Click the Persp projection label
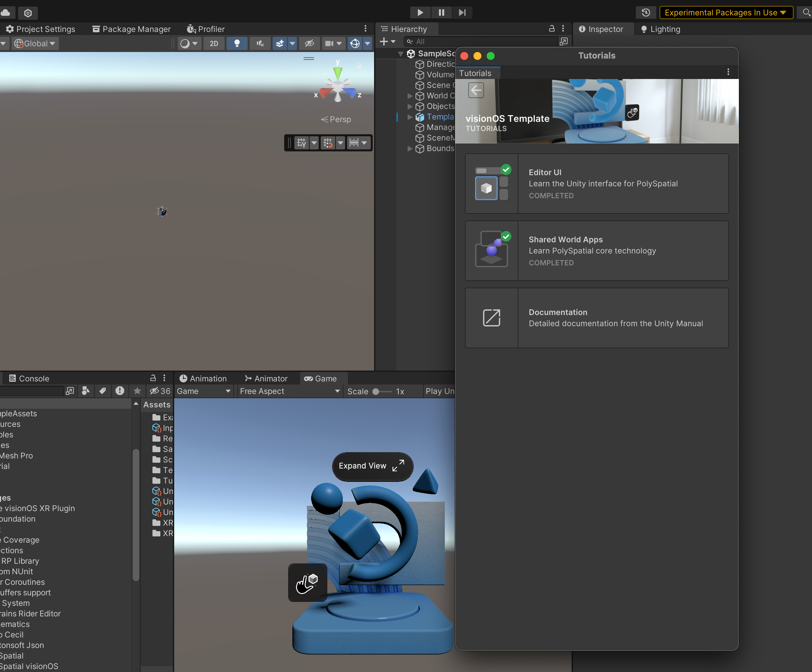 coord(336,119)
